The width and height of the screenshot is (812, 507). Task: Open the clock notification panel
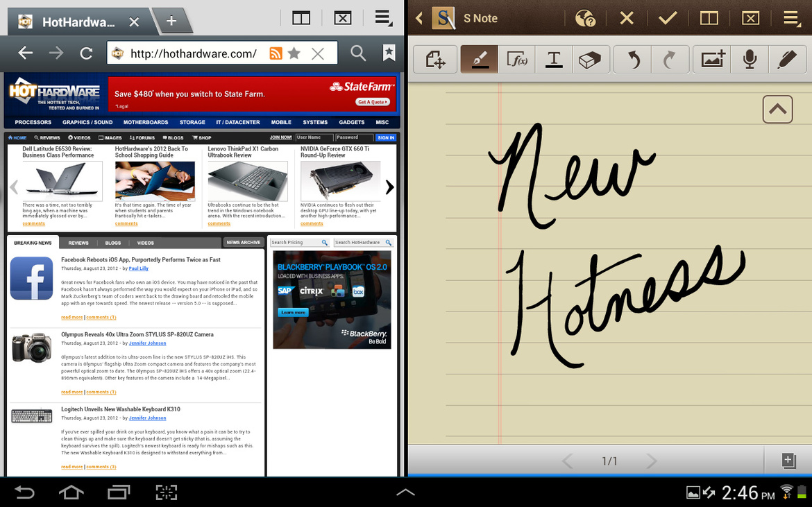[x=747, y=492]
